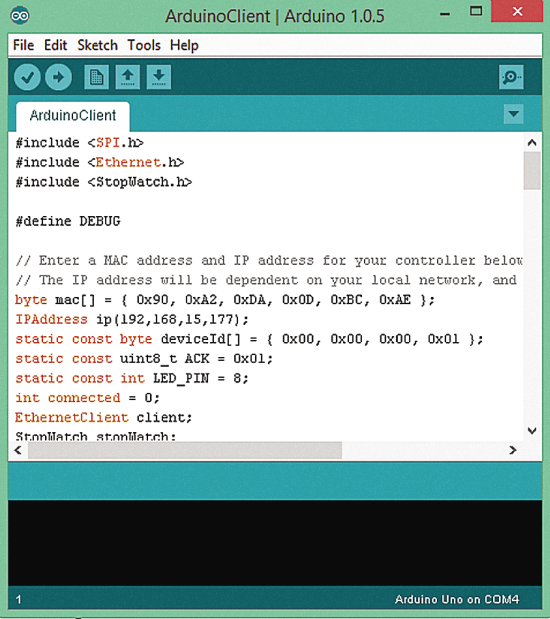Create a new sketch with the New icon
This screenshot has width=550, height=619.
click(96, 77)
